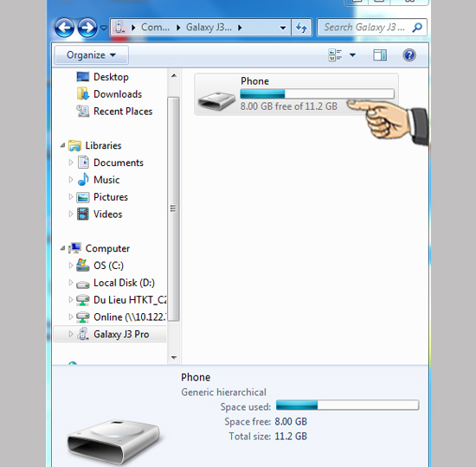476x467 pixels.
Task: Expand Du Lieu HTKT network drive
Action: pos(71,300)
